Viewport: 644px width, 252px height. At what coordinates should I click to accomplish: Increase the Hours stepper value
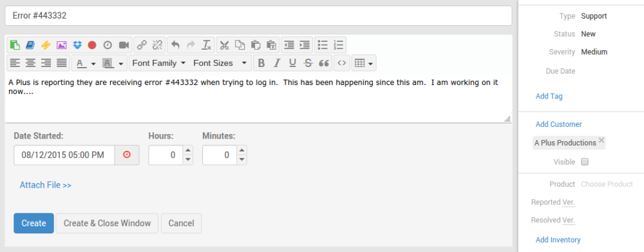click(x=187, y=150)
